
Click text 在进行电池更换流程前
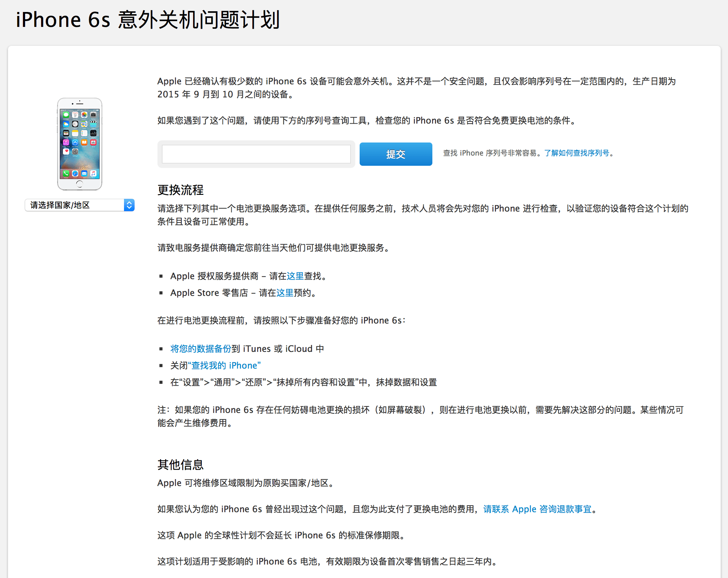[x=201, y=320]
